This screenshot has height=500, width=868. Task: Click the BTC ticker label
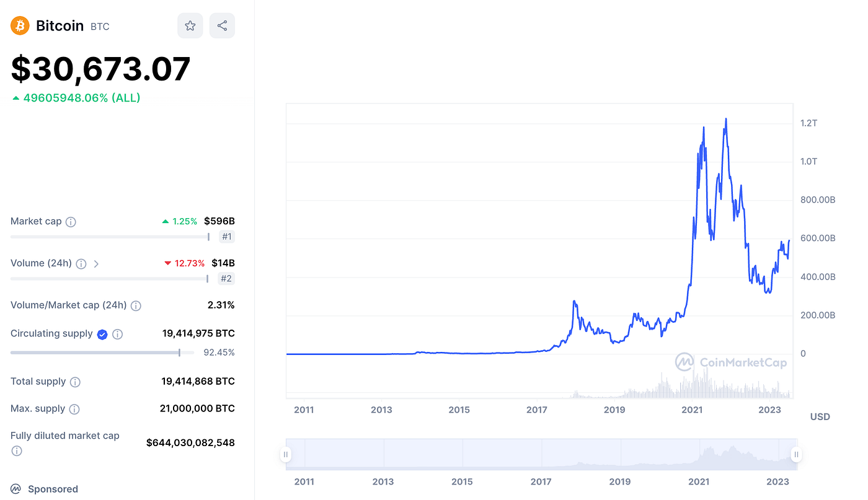point(100,27)
